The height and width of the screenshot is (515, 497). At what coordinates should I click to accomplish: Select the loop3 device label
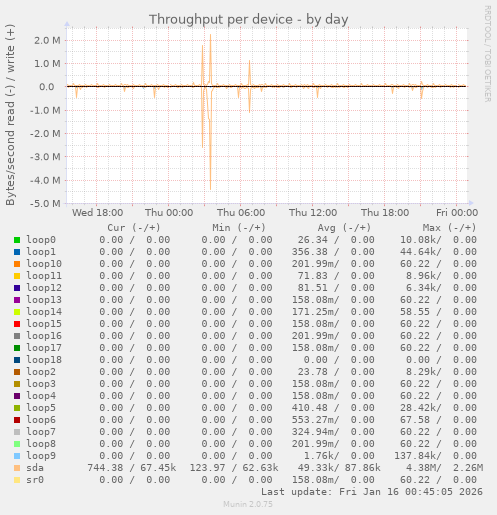[x=41, y=384]
